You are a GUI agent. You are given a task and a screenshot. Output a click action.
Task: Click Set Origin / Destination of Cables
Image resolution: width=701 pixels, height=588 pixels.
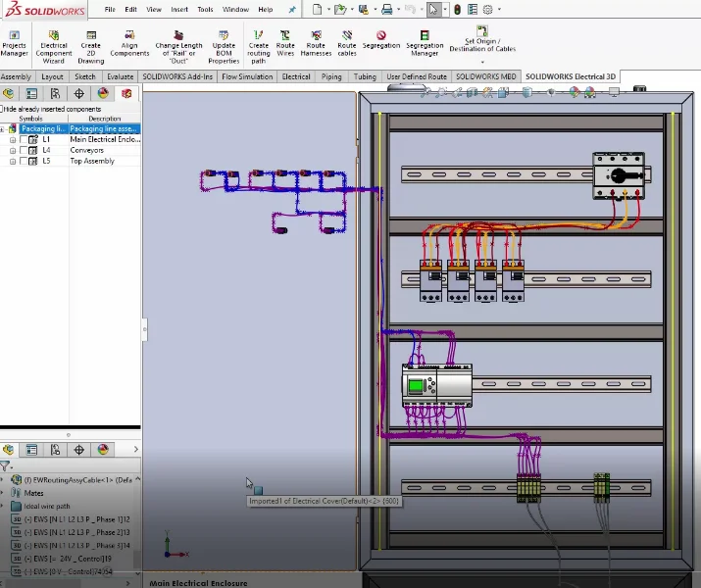point(481,39)
